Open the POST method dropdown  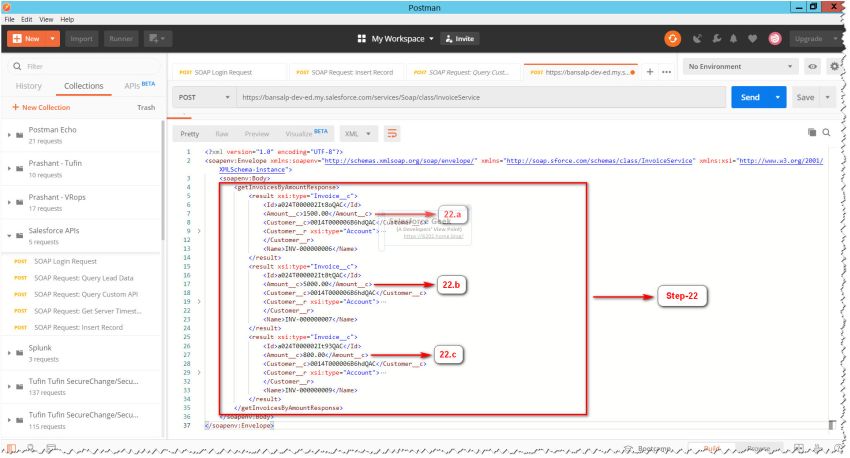204,97
